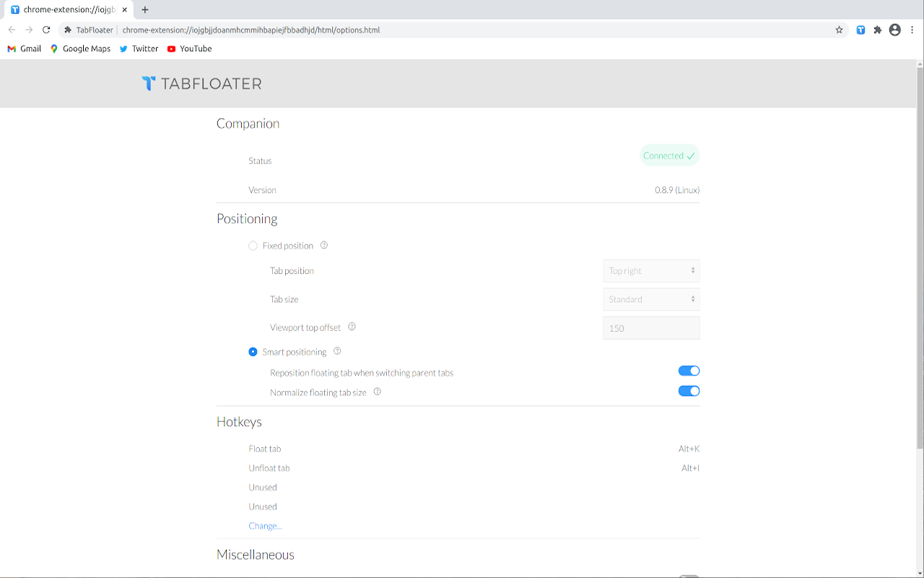Open a new browser tab
The height and width of the screenshot is (578, 924).
pos(144,10)
